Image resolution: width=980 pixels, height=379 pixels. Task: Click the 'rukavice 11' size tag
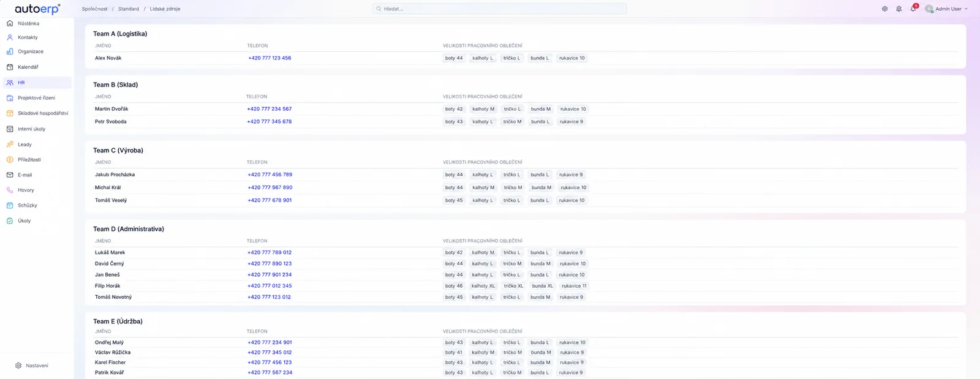click(x=574, y=286)
